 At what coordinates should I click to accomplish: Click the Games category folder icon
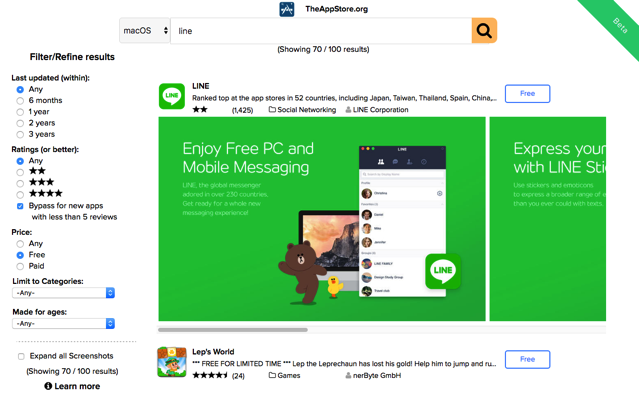(272, 375)
